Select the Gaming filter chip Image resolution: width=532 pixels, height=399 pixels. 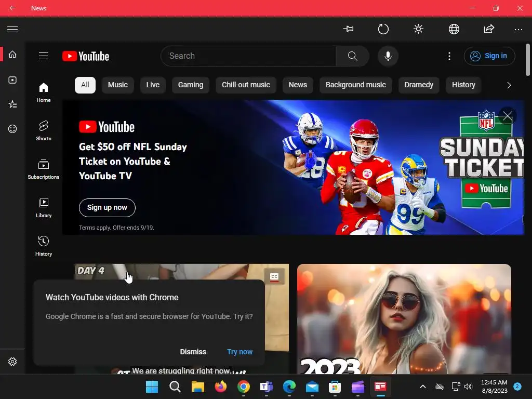[x=191, y=85]
